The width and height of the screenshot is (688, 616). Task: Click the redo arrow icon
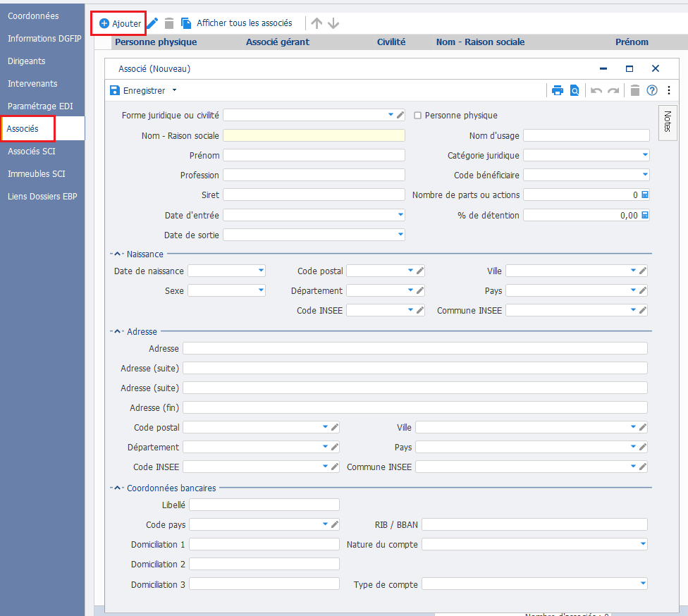pos(613,90)
